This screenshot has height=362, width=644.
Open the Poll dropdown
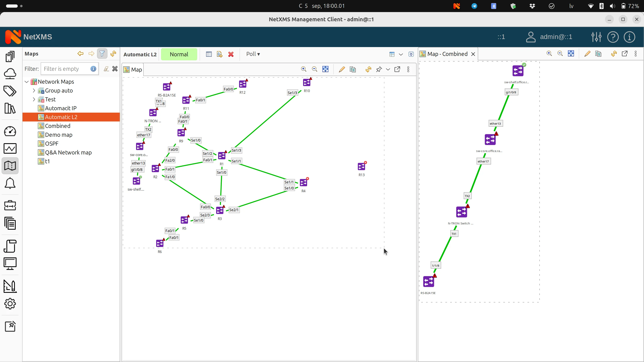[x=253, y=54]
